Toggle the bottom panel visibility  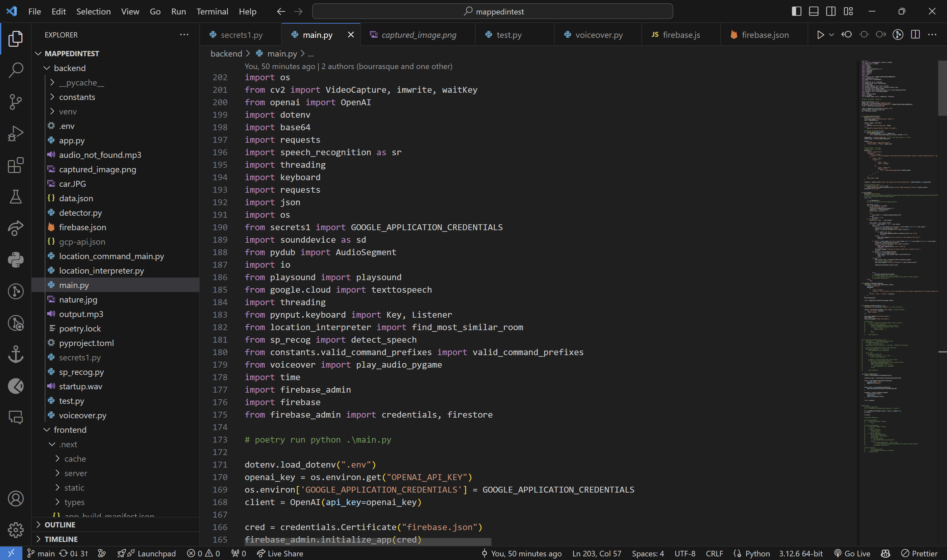point(813,11)
